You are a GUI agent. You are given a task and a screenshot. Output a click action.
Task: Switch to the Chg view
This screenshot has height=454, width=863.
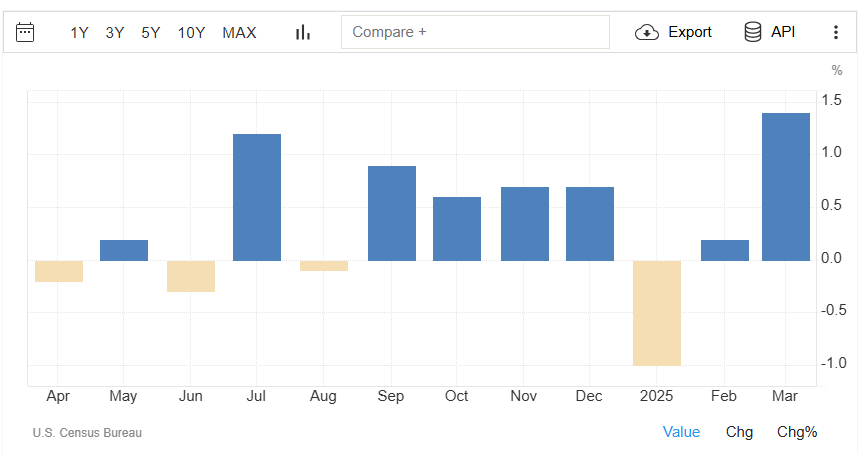click(x=739, y=432)
